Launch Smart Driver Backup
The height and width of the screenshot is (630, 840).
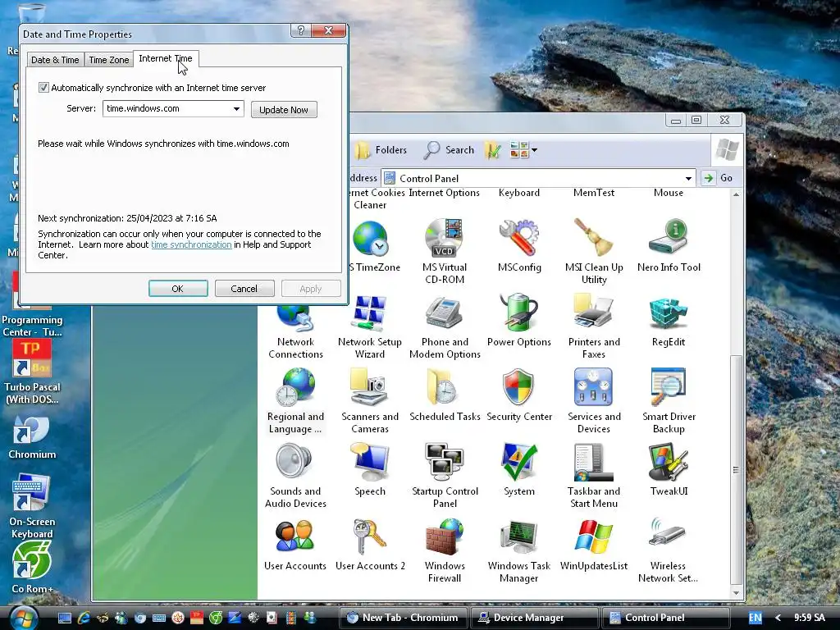669,400
